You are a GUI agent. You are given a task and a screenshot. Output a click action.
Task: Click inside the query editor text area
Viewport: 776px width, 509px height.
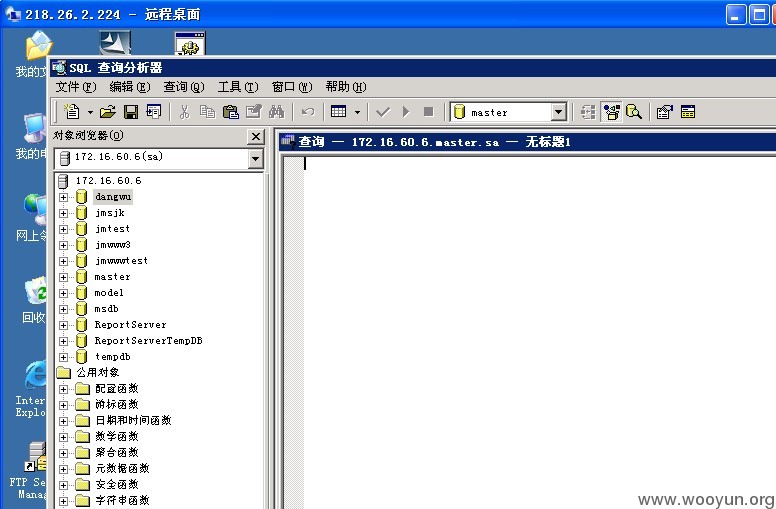(539, 332)
